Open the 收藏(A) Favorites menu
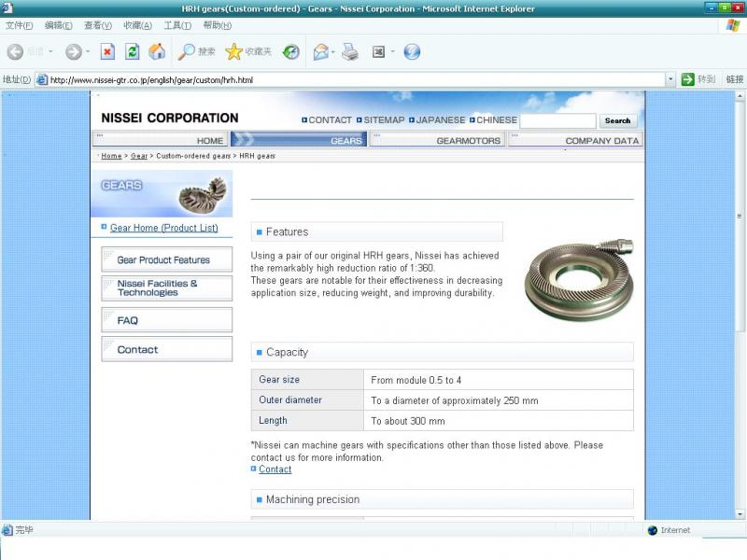The image size is (747, 560). tap(137, 25)
